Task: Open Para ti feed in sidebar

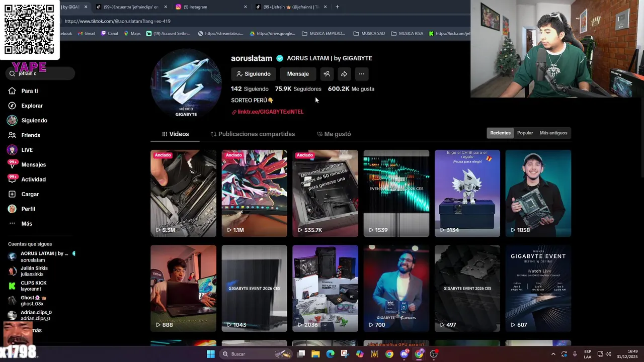Action: pyautogui.click(x=29, y=91)
